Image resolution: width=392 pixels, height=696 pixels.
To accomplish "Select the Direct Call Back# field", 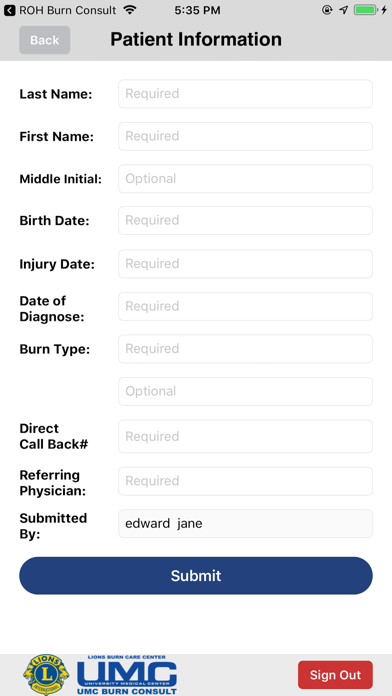I will point(245,436).
